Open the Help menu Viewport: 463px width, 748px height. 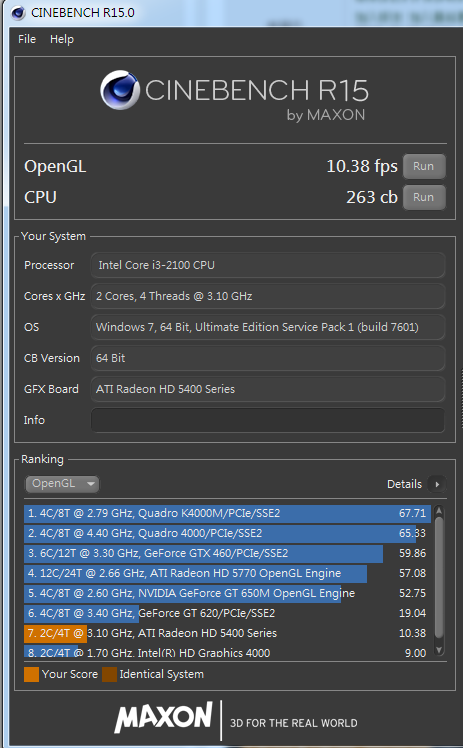[62, 39]
